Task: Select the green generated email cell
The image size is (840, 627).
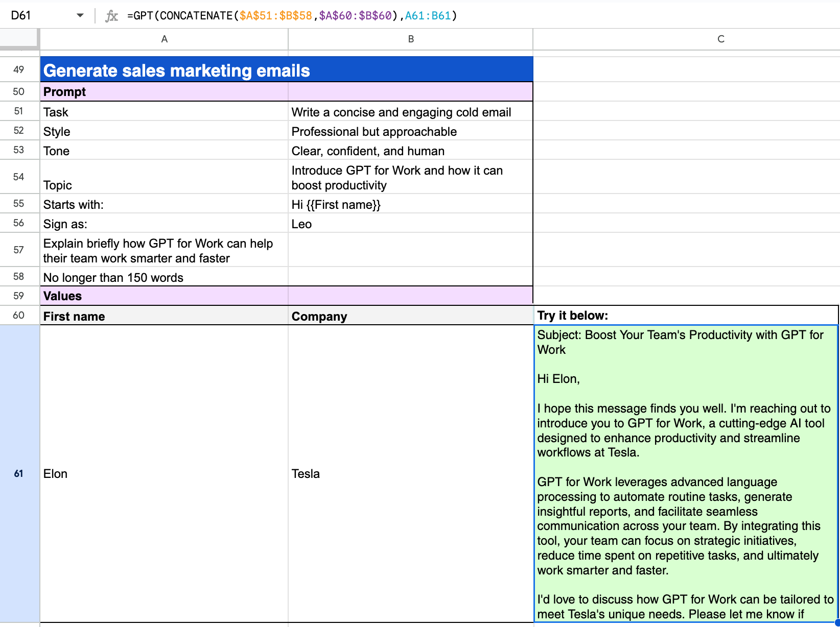Action: pos(686,473)
